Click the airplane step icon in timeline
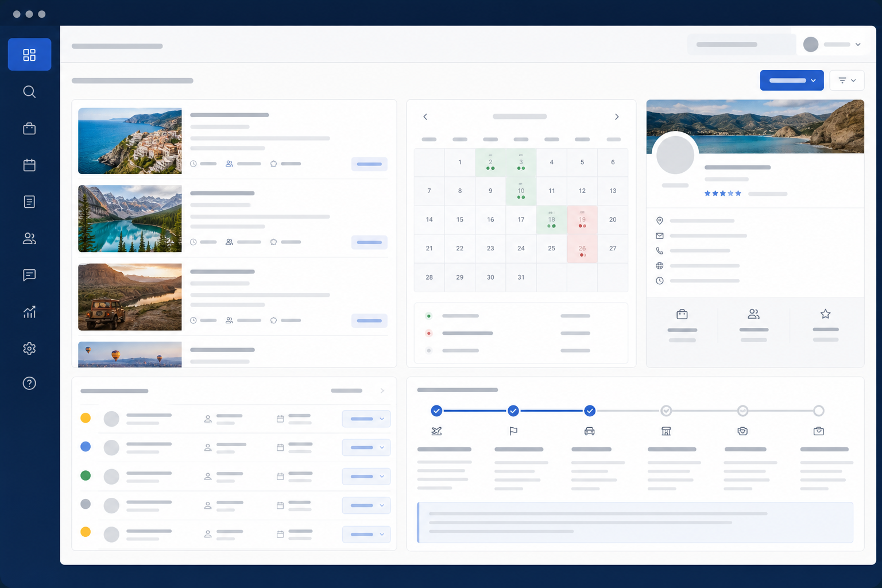Image resolution: width=882 pixels, height=588 pixels. tap(436, 431)
